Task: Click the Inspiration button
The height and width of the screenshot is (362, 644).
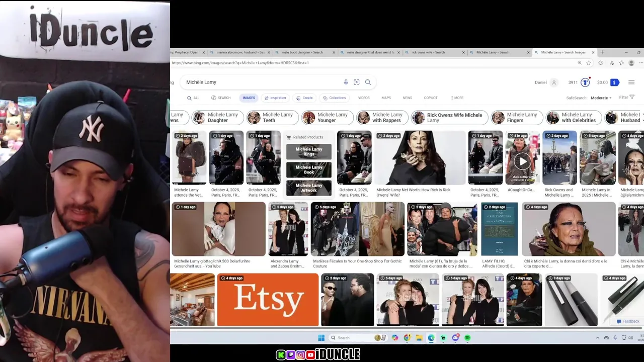Action: click(275, 98)
